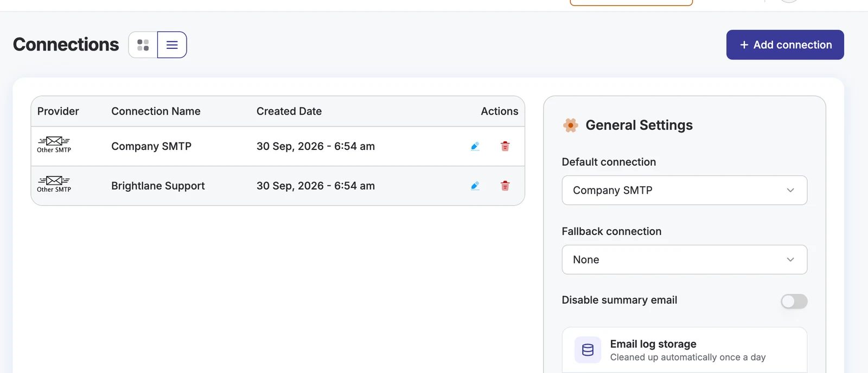The image size is (868, 373).
Task: Click the Default connection label
Action: pos(609,162)
